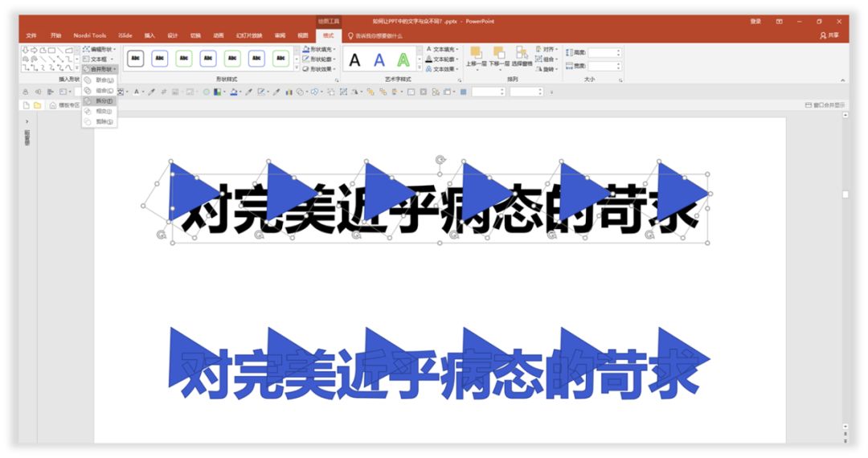This screenshot has height=458, width=868.
Task: Open the 文本轮廓 text outline dropdown
Action: [442, 59]
